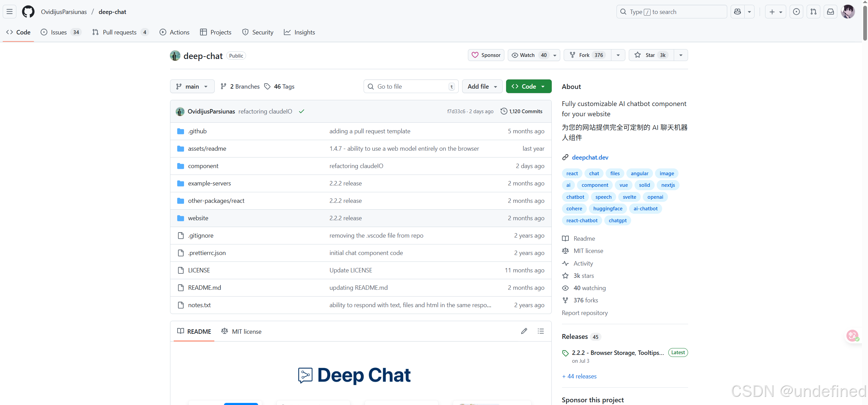Expand the Star lists dropdown arrow
The image size is (868, 405).
click(681, 55)
